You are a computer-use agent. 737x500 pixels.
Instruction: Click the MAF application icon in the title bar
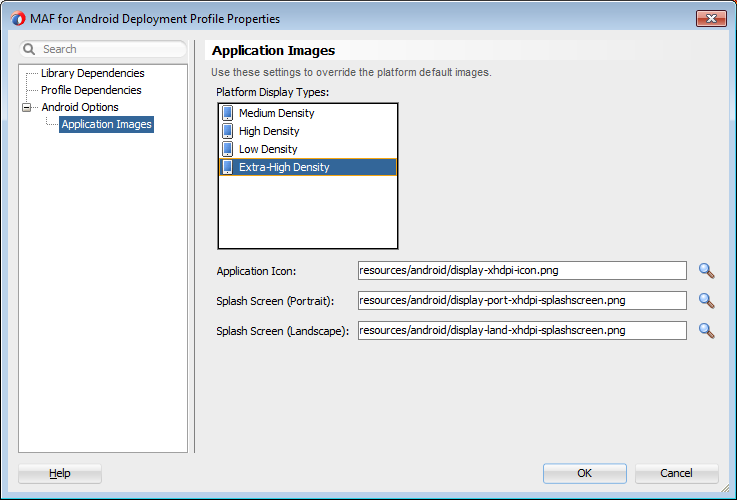tap(18, 19)
